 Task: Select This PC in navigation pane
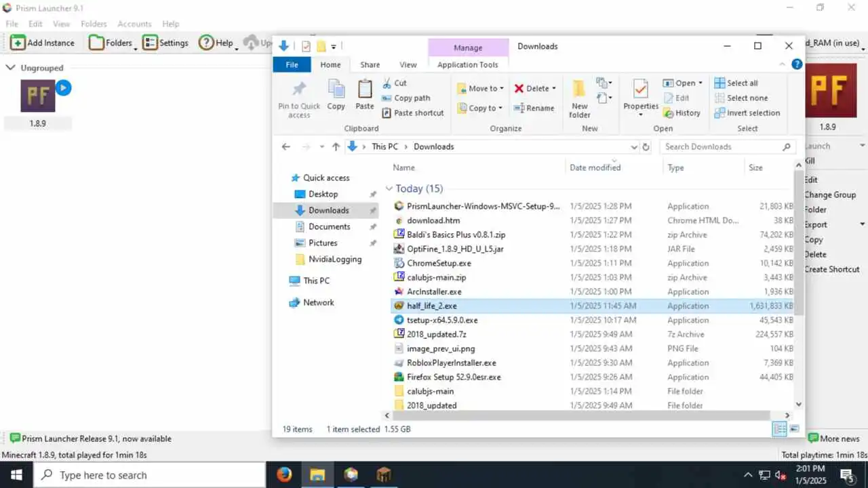316,281
